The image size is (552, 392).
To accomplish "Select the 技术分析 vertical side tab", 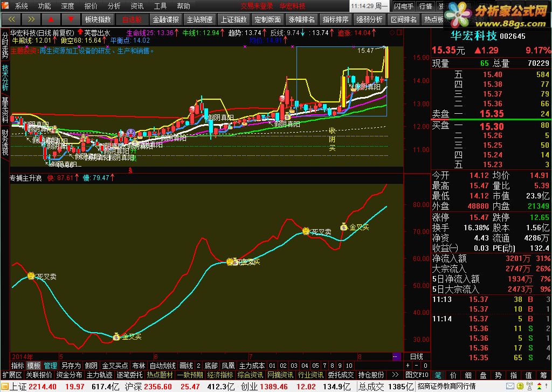I will (x=5, y=78).
